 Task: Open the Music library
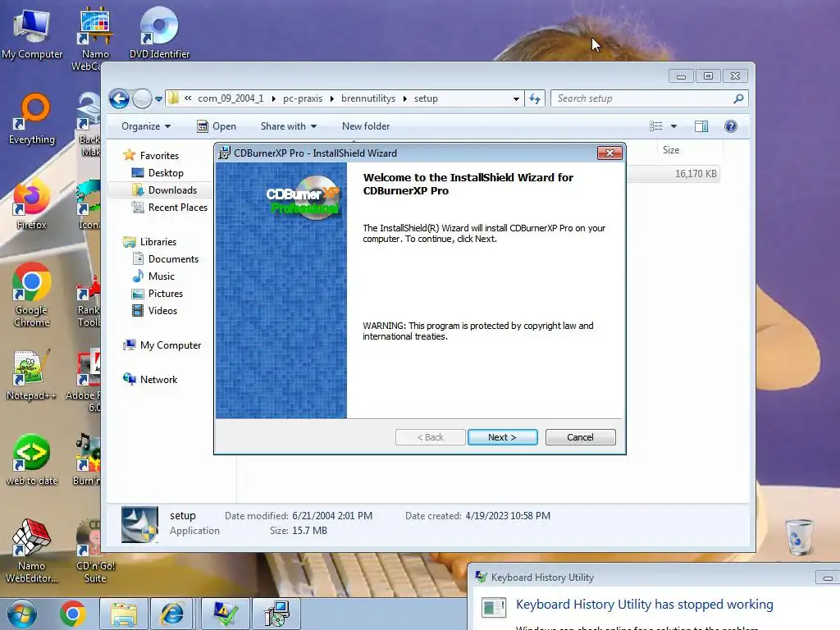[162, 276]
